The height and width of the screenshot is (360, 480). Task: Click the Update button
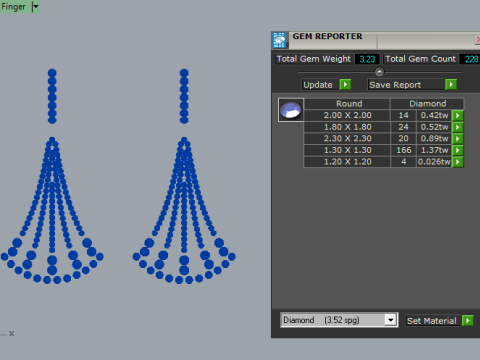[320, 85]
